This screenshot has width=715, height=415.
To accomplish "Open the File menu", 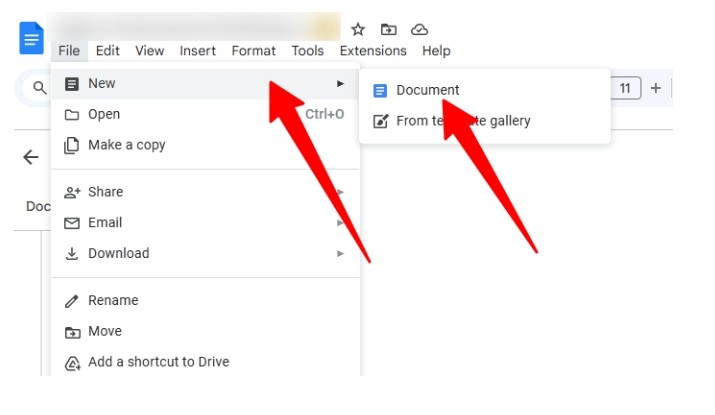I will [x=69, y=51].
